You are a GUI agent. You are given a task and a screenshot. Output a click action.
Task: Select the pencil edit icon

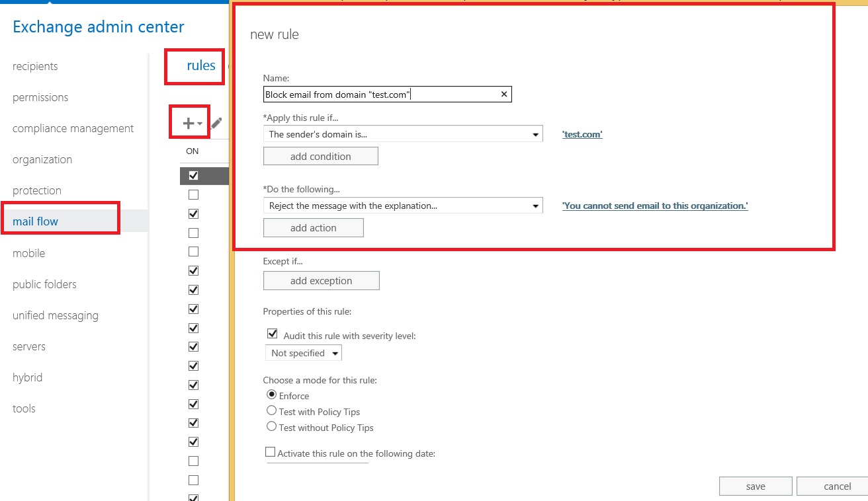tap(216, 122)
